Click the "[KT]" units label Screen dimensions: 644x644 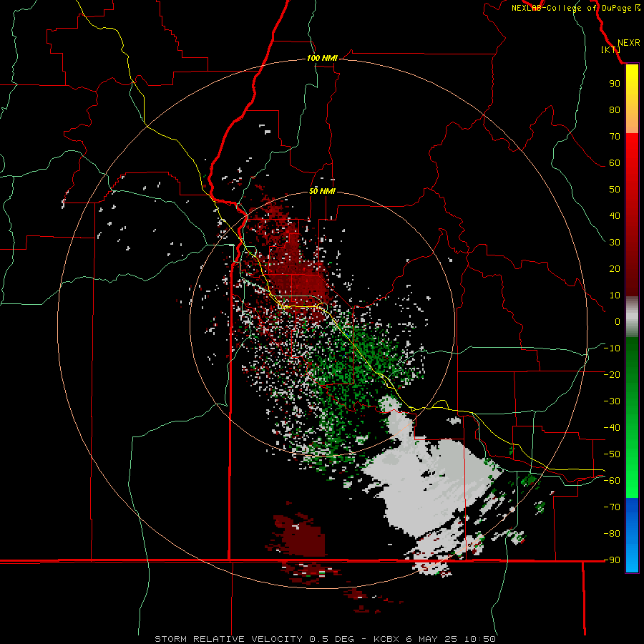tap(610, 49)
